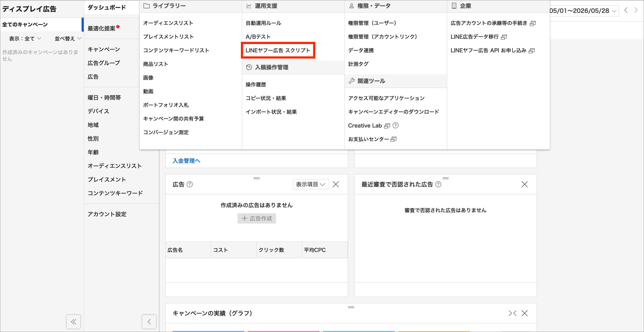Open コンバージョン測定 menu item

166,132
